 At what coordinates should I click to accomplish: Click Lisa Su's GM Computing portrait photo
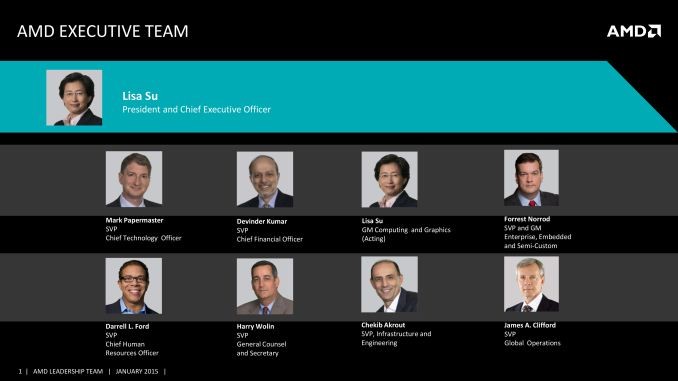coord(390,179)
